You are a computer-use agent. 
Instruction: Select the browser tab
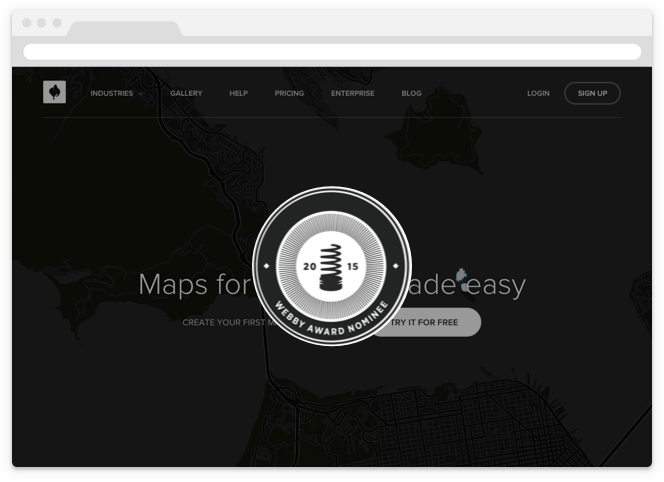pyautogui.click(x=125, y=28)
